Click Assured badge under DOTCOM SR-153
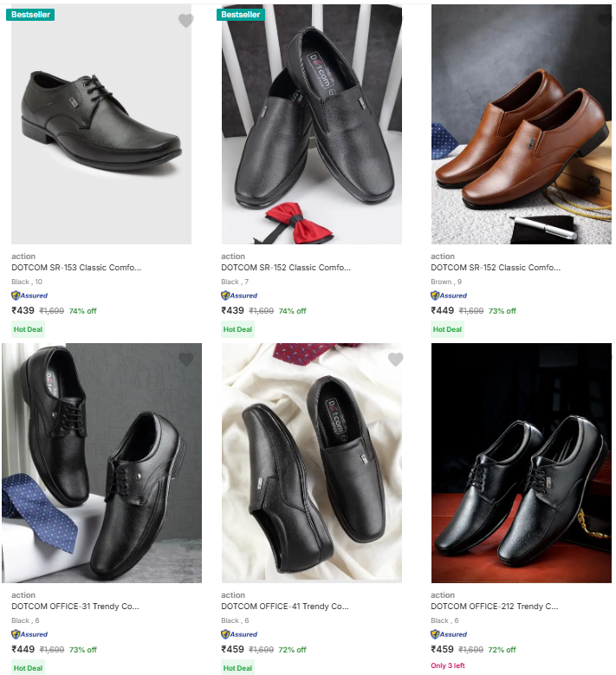This screenshot has height=675, width=616. click(x=29, y=295)
